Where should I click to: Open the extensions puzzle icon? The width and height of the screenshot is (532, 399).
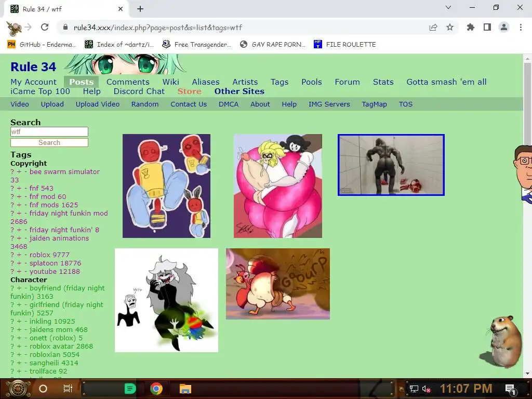point(470,27)
